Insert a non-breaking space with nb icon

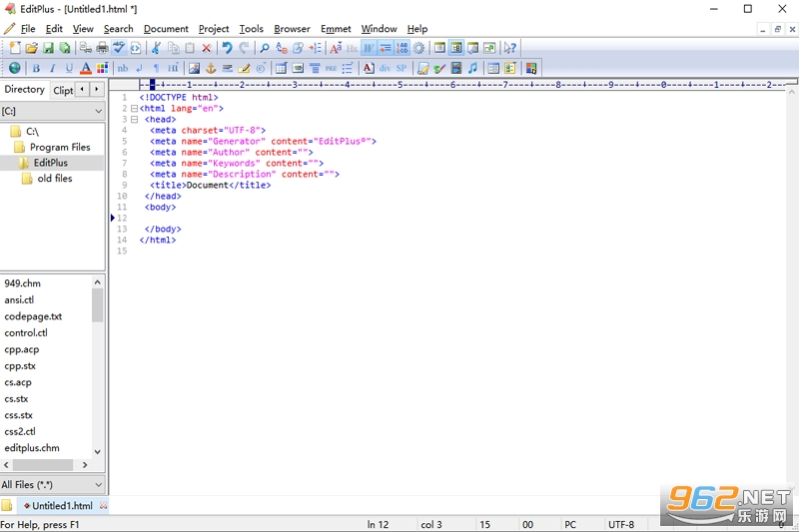pos(123,68)
